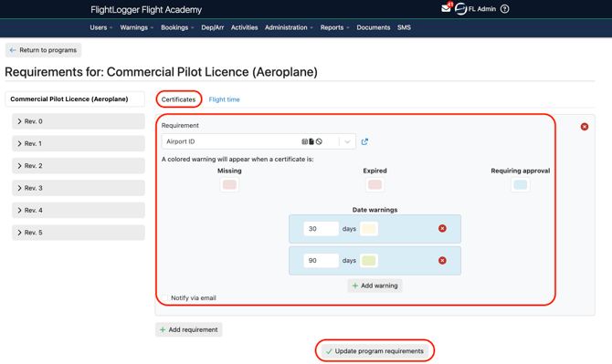The image size is (612, 364).
Task: Switch to the Certificates tab
Action: pos(178,99)
